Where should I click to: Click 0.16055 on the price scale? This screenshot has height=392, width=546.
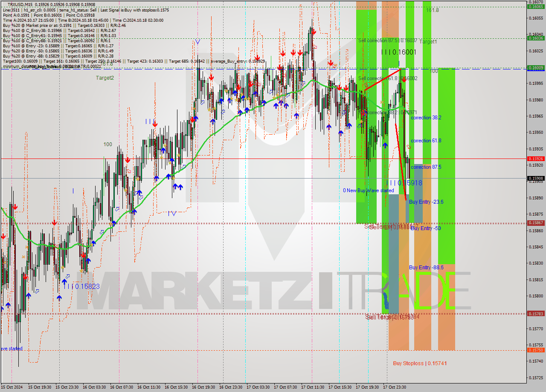tap(536, 18)
